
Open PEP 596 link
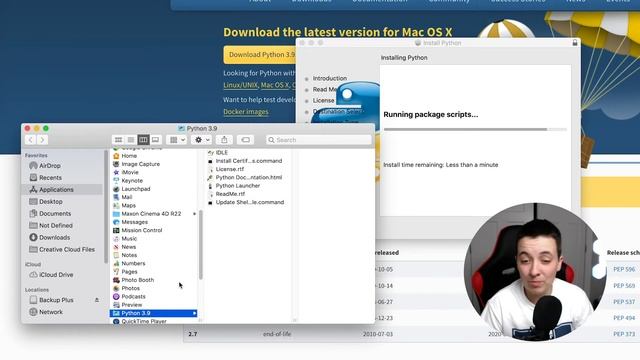point(624,269)
